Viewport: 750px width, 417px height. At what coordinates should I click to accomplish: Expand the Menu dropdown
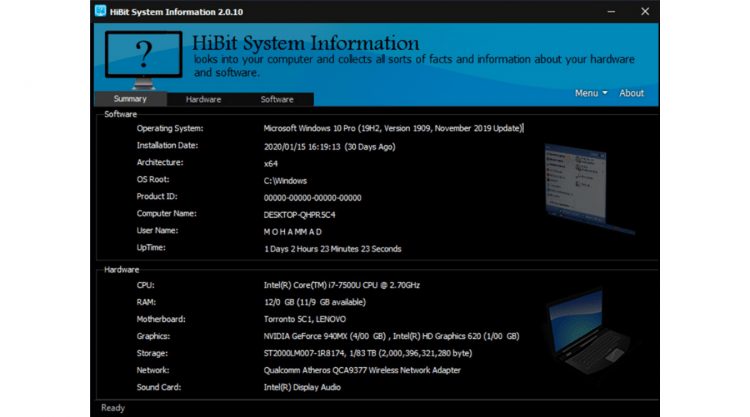coord(591,93)
